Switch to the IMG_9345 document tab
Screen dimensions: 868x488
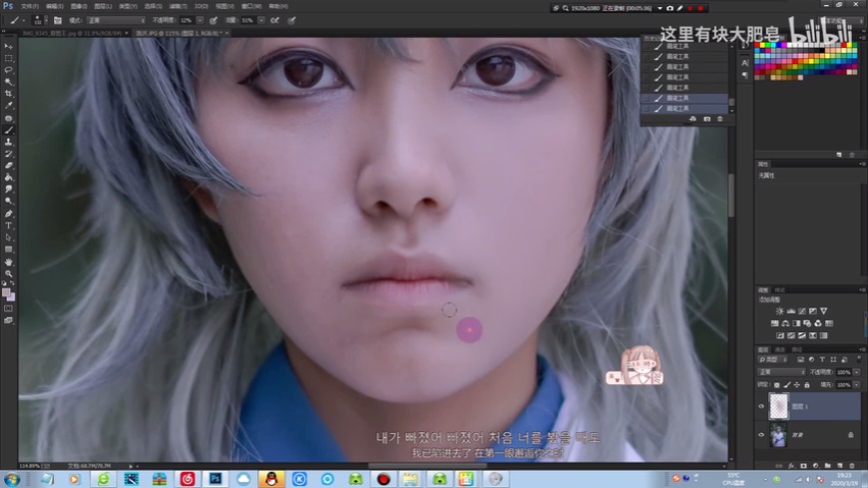(72, 33)
